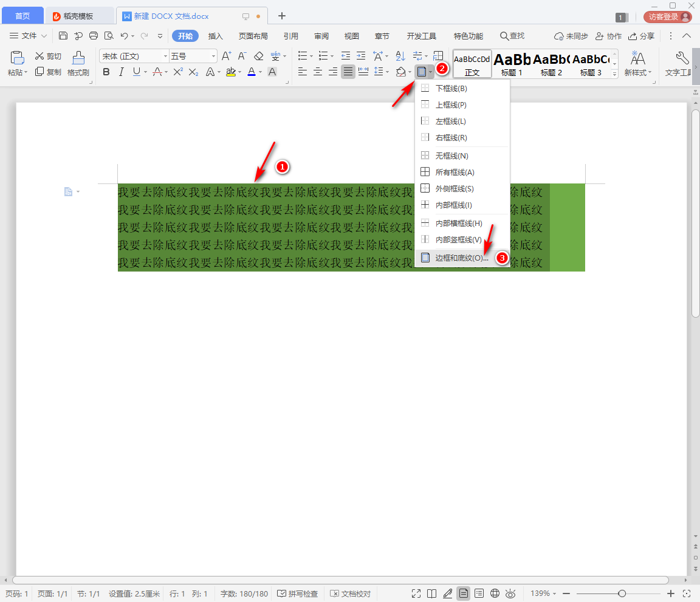
Task: Select the Format Painter brush
Action: coord(78,63)
